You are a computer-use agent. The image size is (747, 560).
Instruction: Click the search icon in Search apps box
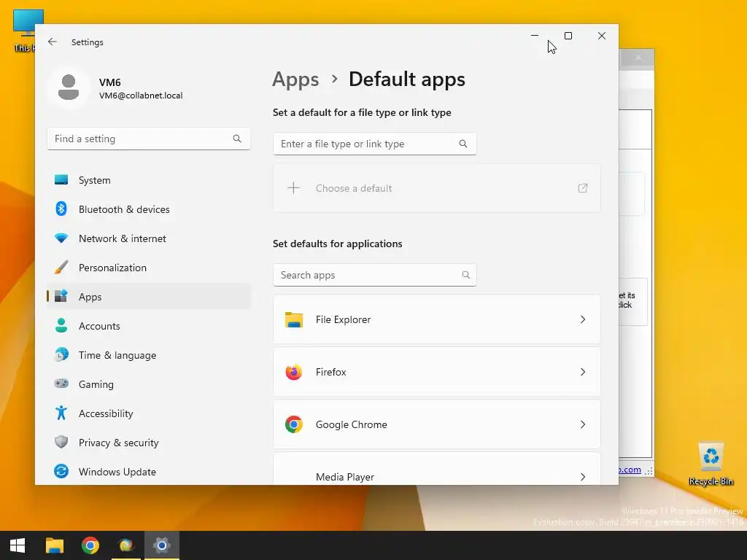click(x=466, y=275)
